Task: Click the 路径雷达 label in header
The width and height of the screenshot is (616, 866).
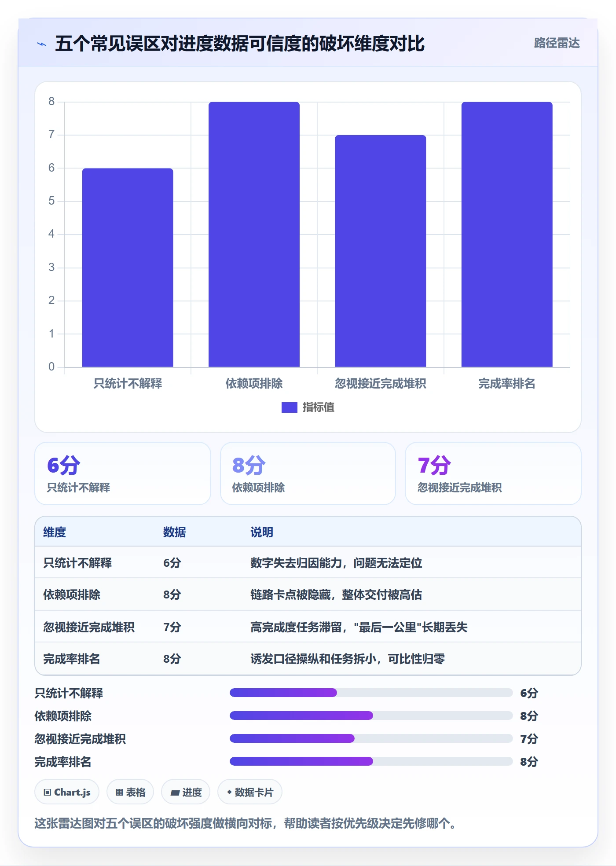Action: pyautogui.click(x=557, y=43)
